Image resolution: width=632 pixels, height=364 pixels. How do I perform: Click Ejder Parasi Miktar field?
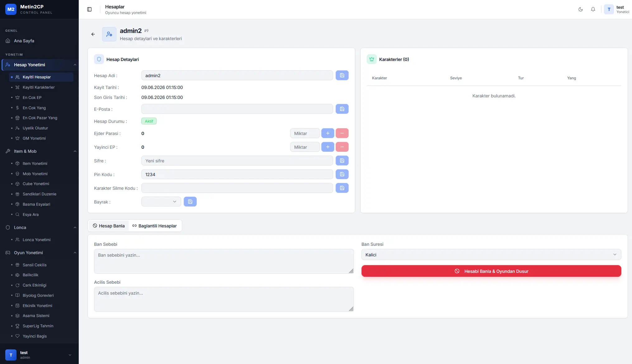click(305, 133)
